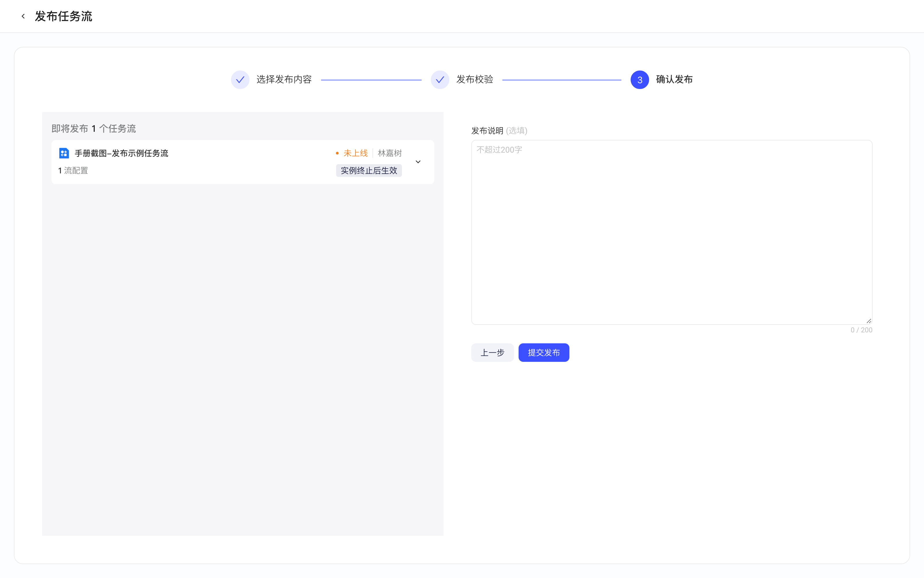Go to the 选择发布内容 step label
The width and height of the screenshot is (924, 578).
(284, 79)
